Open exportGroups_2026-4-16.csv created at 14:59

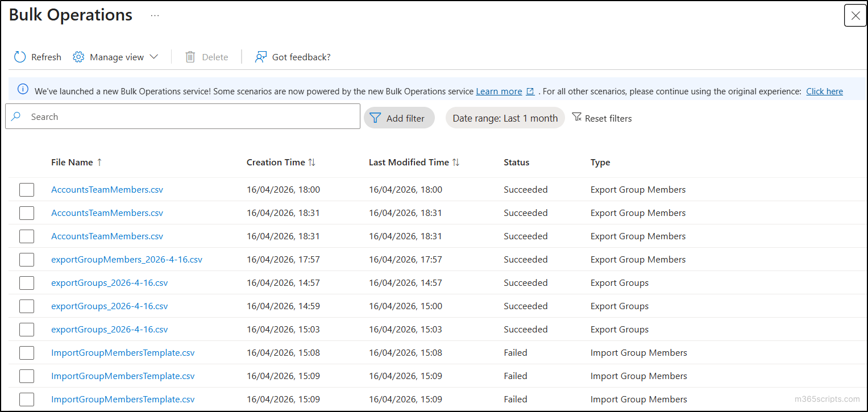click(110, 306)
